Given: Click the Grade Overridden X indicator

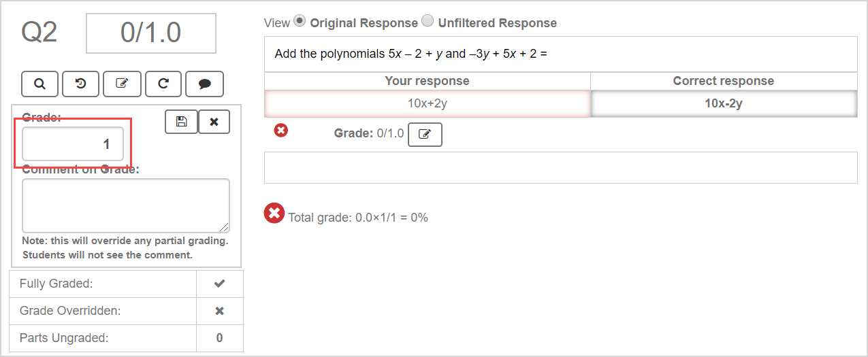Looking at the screenshot, I should pyautogui.click(x=219, y=311).
